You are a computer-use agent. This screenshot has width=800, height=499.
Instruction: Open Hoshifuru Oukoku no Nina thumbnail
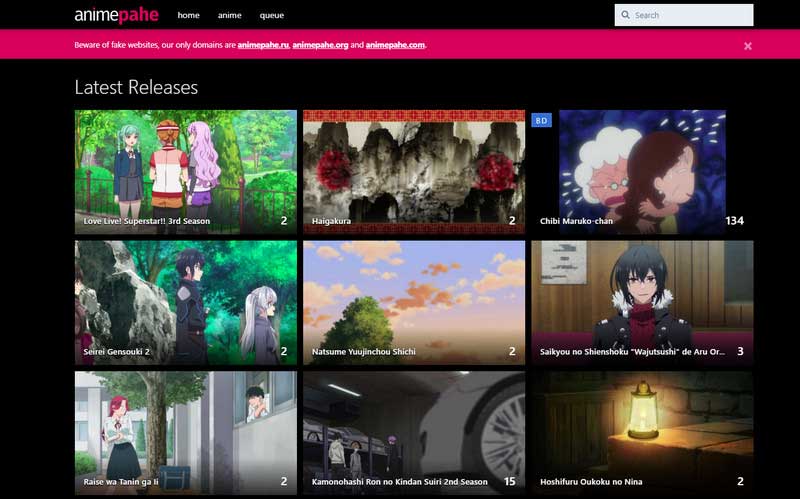pos(642,433)
